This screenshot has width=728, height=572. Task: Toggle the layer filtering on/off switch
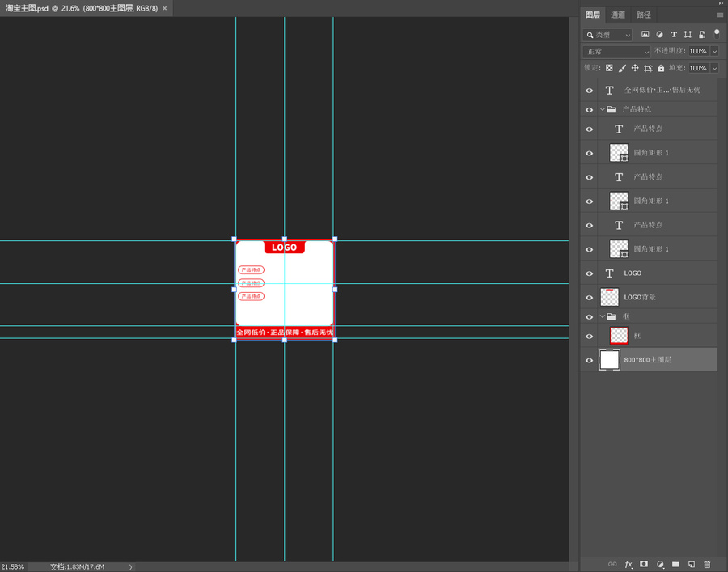717,34
